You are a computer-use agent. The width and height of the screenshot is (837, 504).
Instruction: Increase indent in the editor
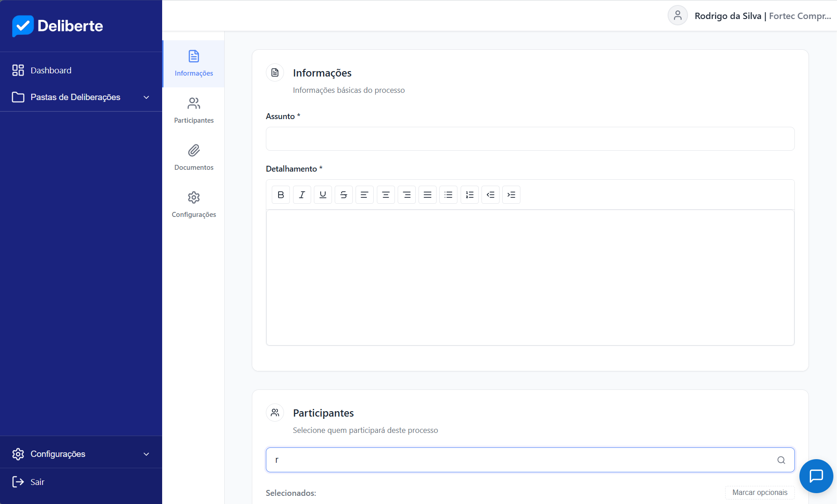pyautogui.click(x=511, y=195)
